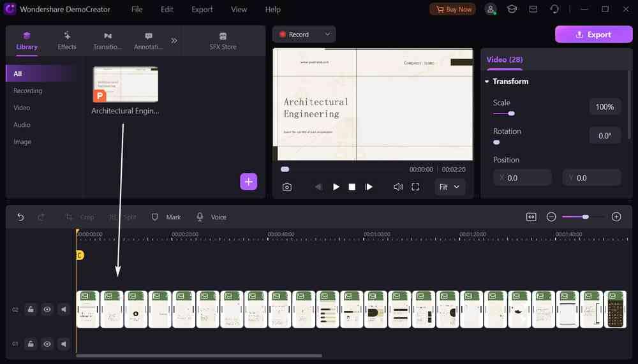
Task: Open the Edit menu
Action: [x=167, y=10]
